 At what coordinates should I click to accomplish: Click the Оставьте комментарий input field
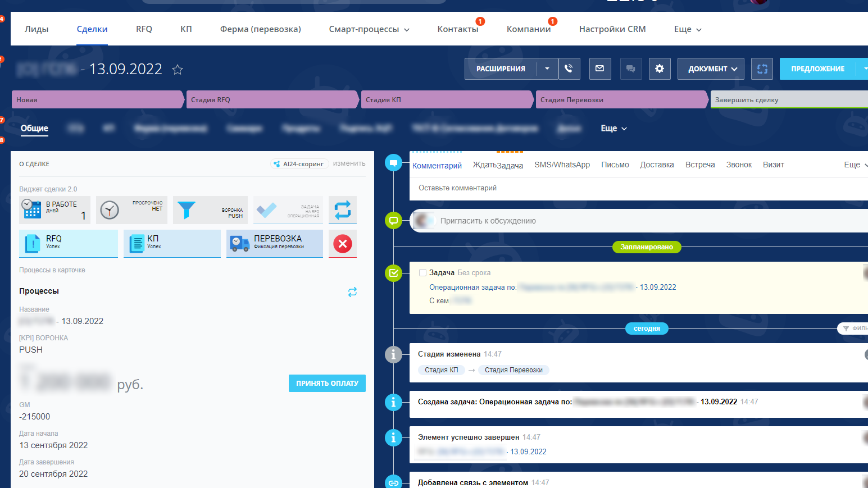618,188
